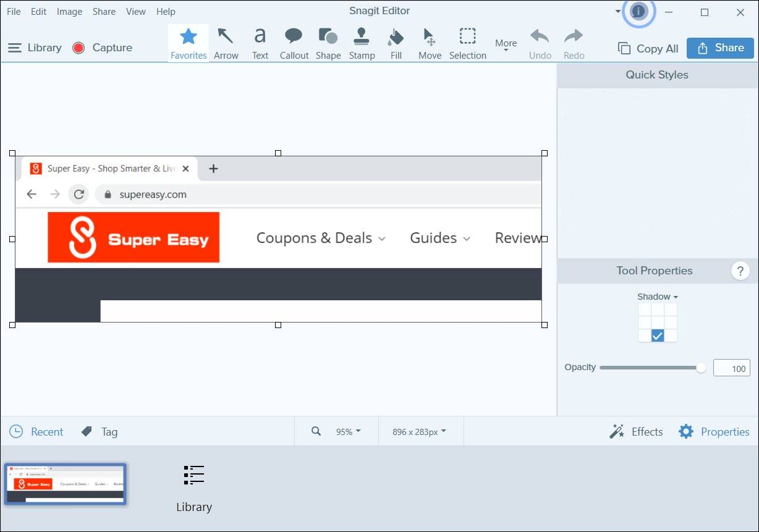Open Tool Properties help question mark

click(740, 271)
